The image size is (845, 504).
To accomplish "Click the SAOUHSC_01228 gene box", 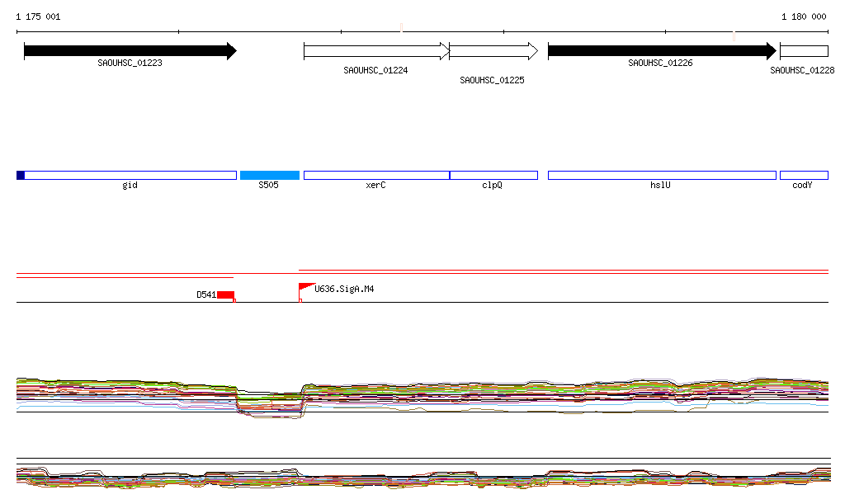I will pos(803,51).
